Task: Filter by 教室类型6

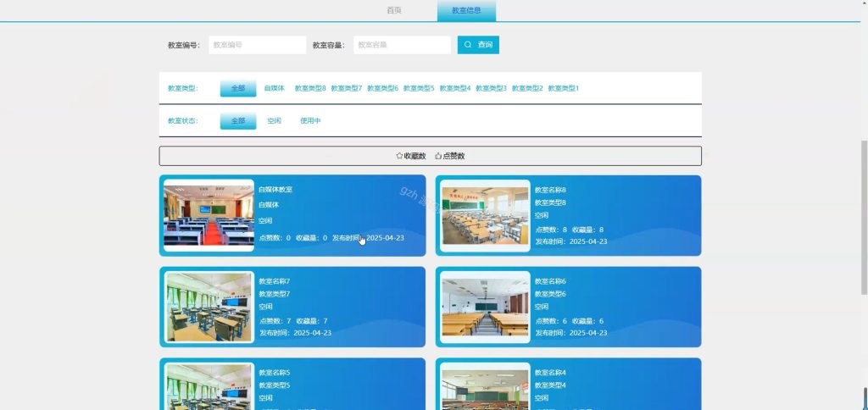Action: pos(382,88)
